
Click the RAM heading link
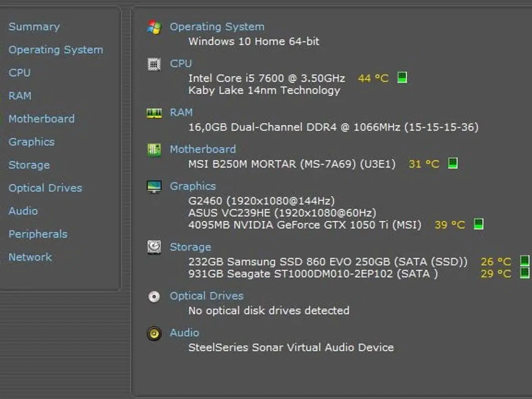click(181, 113)
